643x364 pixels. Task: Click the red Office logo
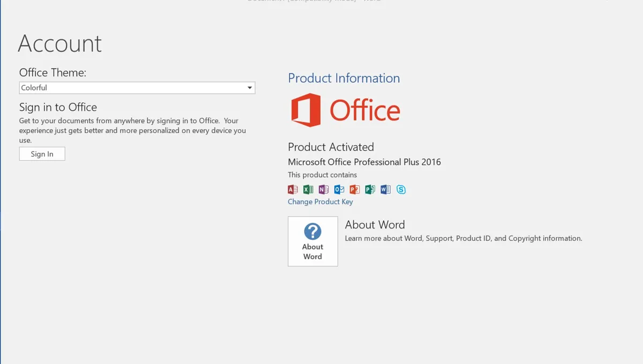point(306,110)
